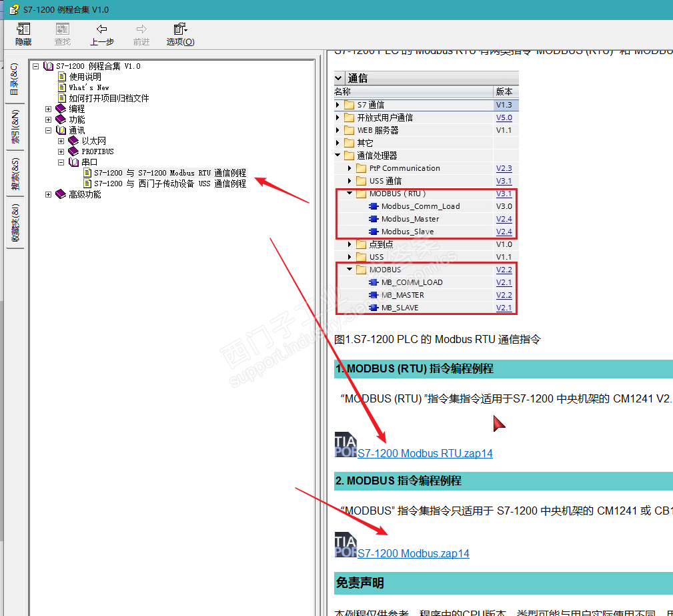
Task: Click the 查找 (Locate) toolbar icon
Action: pyautogui.click(x=62, y=29)
